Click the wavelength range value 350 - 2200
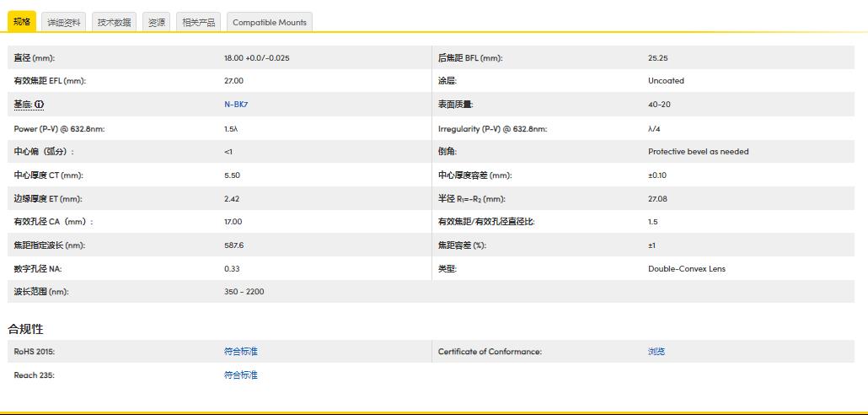Image resolution: width=868 pixels, height=415 pixels. tap(244, 292)
